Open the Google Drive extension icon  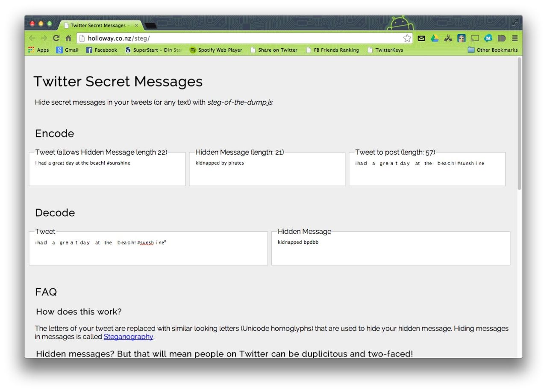pyautogui.click(x=435, y=38)
